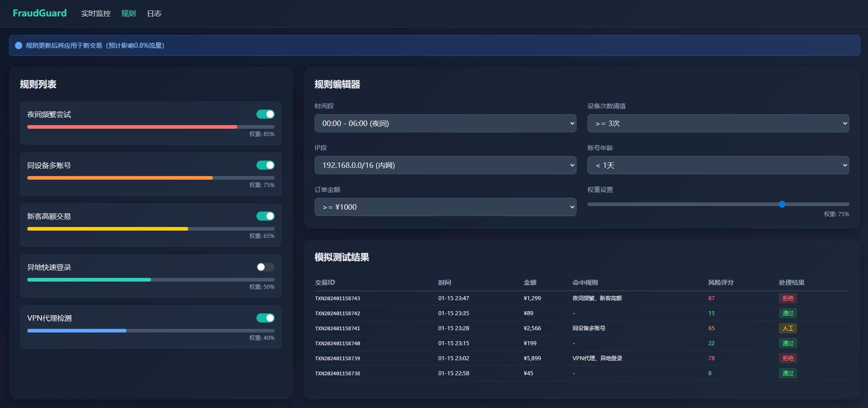Click the 夜间频繁尝试 rule name
868x408 pixels.
pyautogui.click(x=49, y=115)
